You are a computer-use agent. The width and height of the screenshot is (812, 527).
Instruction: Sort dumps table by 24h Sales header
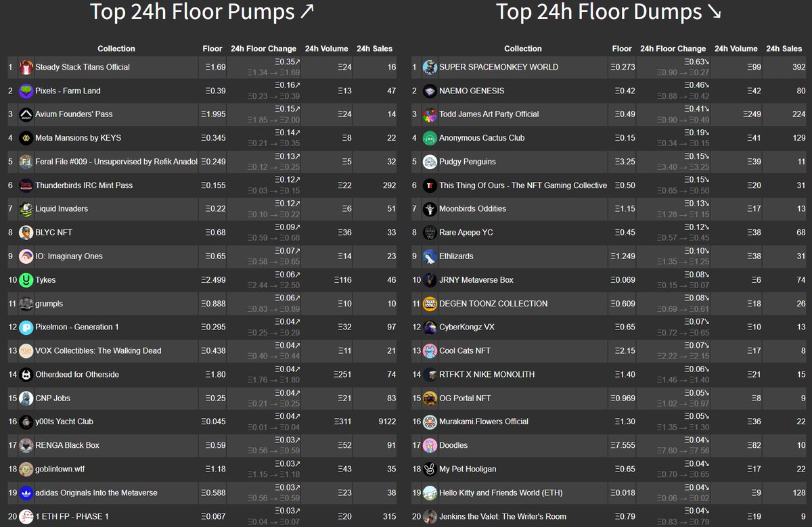point(784,49)
